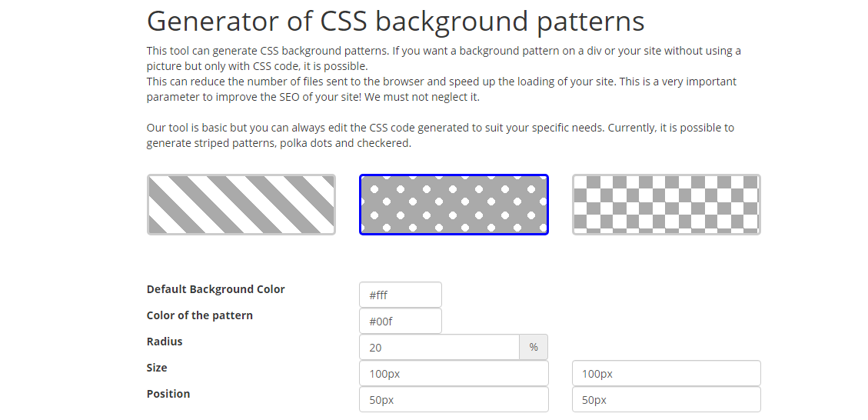Viewport: 868px width, 420px height.
Task: Click the Color of the pattern label
Action: coord(200,315)
